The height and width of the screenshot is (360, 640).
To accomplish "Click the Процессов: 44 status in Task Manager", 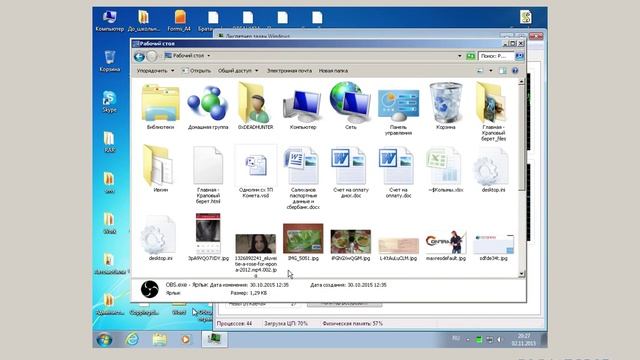I will (x=234, y=324).
